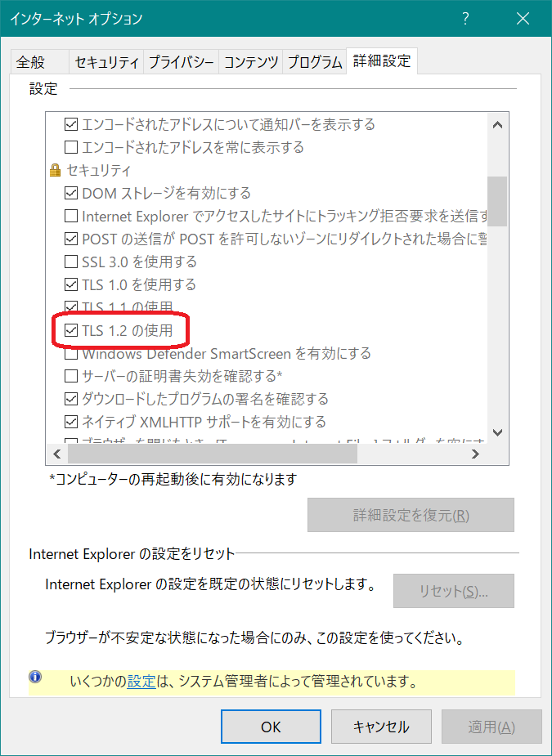Click 詳細設定を復元(R) button
The height and width of the screenshot is (756, 552).
(411, 515)
